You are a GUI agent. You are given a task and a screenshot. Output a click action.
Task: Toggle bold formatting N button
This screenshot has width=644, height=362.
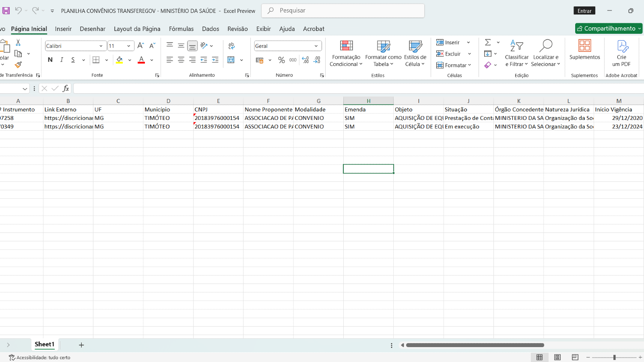[x=50, y=60]
